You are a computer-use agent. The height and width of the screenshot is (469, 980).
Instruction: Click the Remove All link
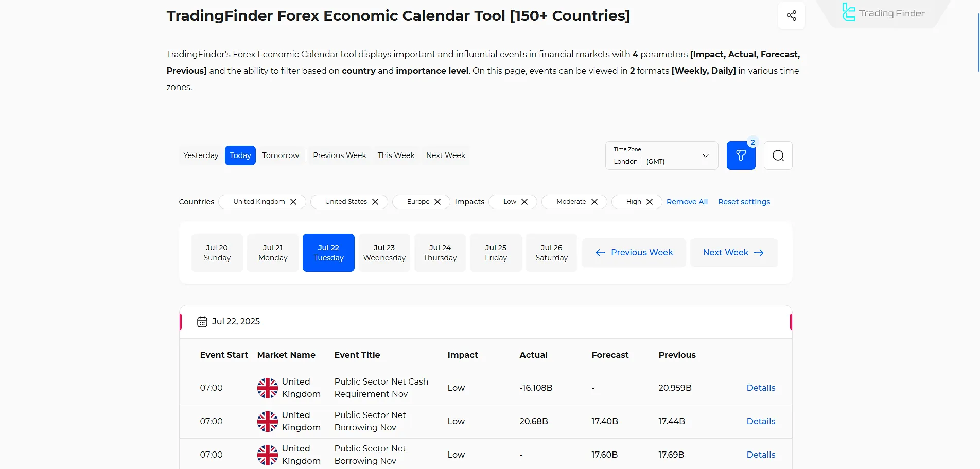coord(687,202)
